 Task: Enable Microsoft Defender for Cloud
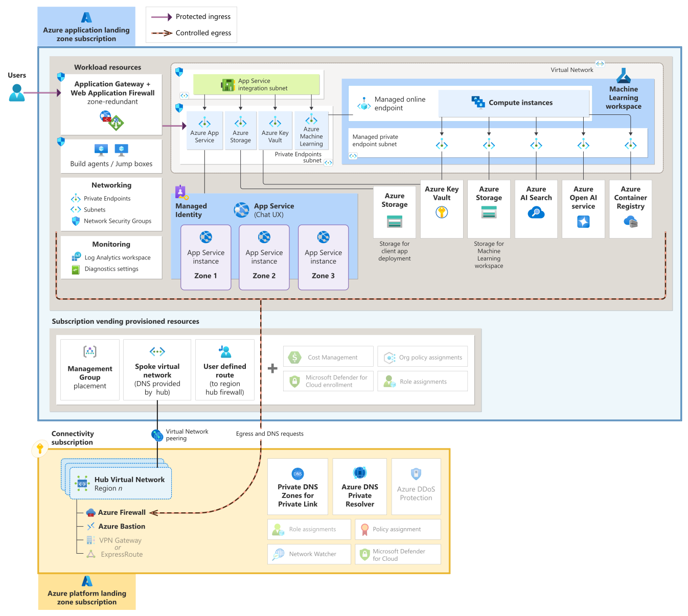tap(398, 554)
